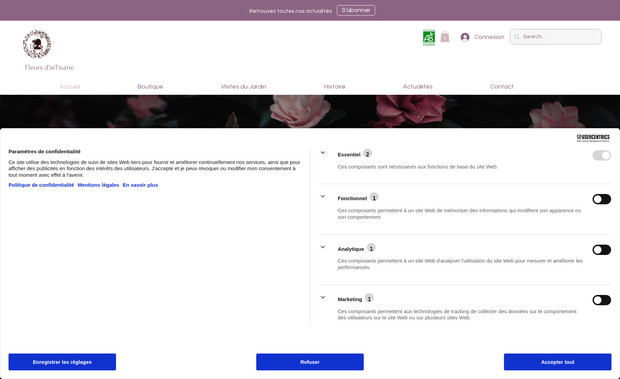Screen dimensions: 620x379
Task: Click the green AB organic certification badge
Action: (429, 38)
